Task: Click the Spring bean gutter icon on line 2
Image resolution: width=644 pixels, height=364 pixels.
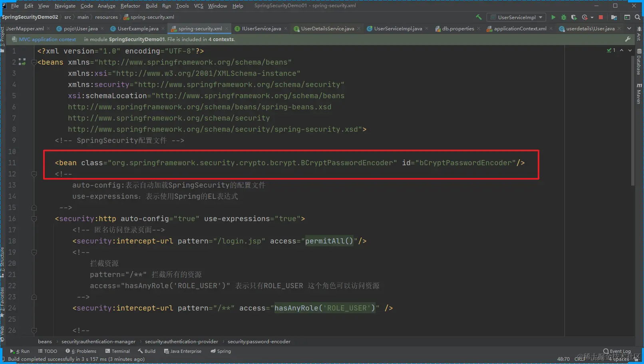Action: 22,62
